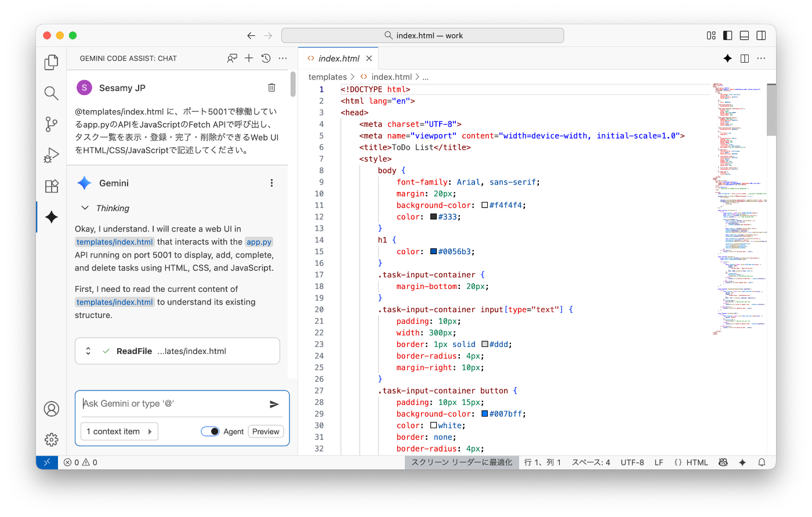Open color picker for #f4f4f4 swatch
The height and width of the screenshot is (517, 812).
click(x=485, y=205)
